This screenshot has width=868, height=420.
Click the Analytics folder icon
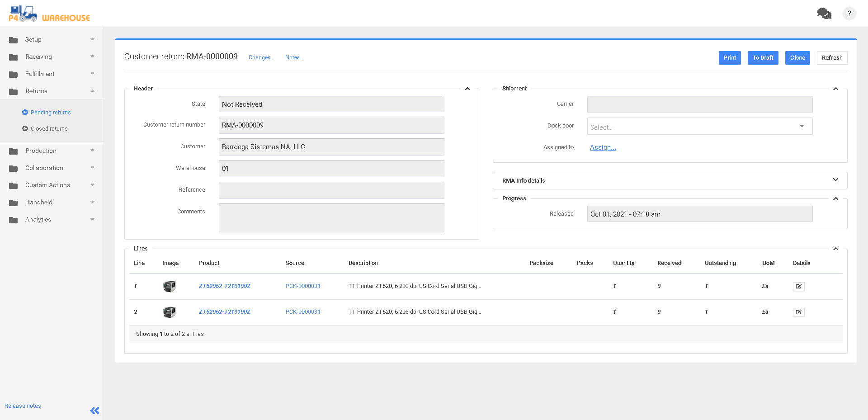[14, 220]
